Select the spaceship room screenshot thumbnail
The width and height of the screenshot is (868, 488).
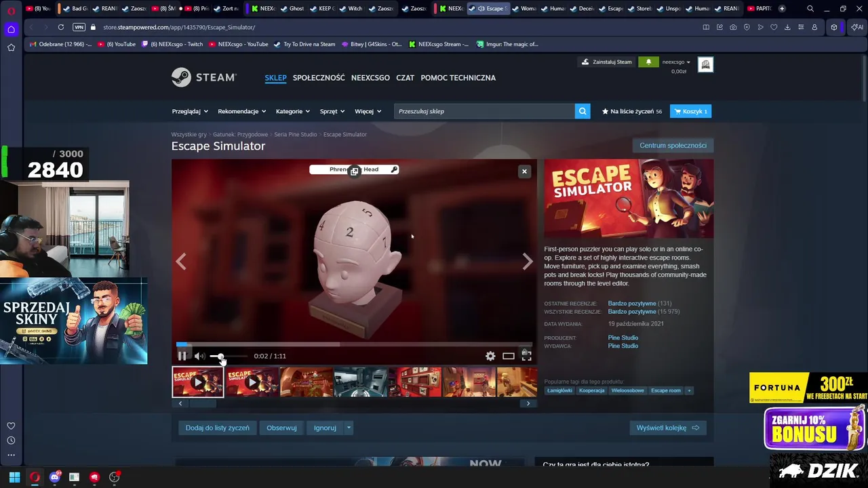pyautogui.click(x=361, y=382)
